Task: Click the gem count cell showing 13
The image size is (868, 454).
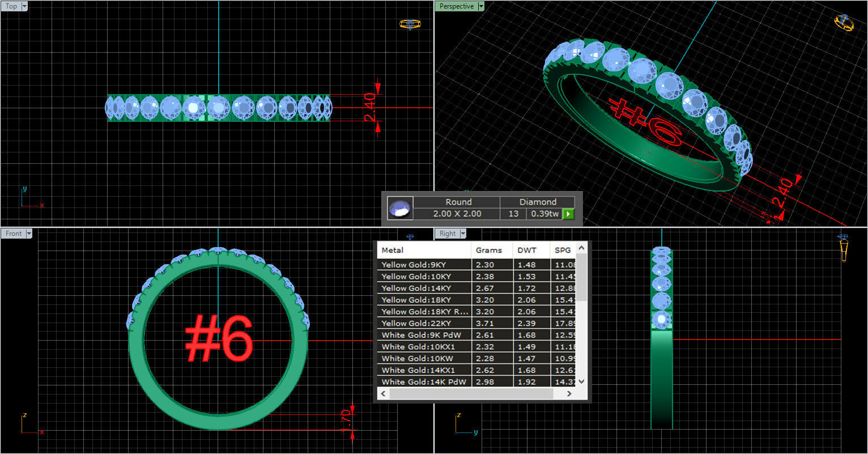Action: [513, 214]
